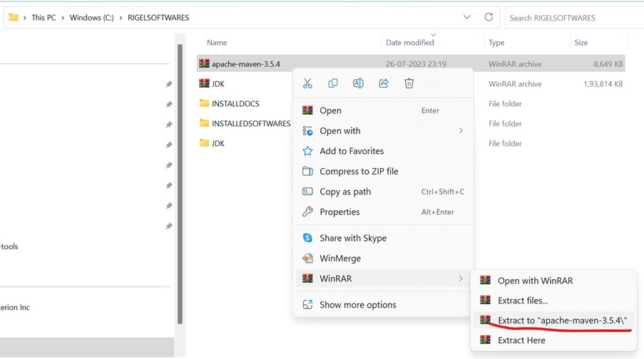Click the JDK WinRAR archive file icon
The width and height of the screenshot is (644, 359).
pyautogui.click(x=205, y=83)
